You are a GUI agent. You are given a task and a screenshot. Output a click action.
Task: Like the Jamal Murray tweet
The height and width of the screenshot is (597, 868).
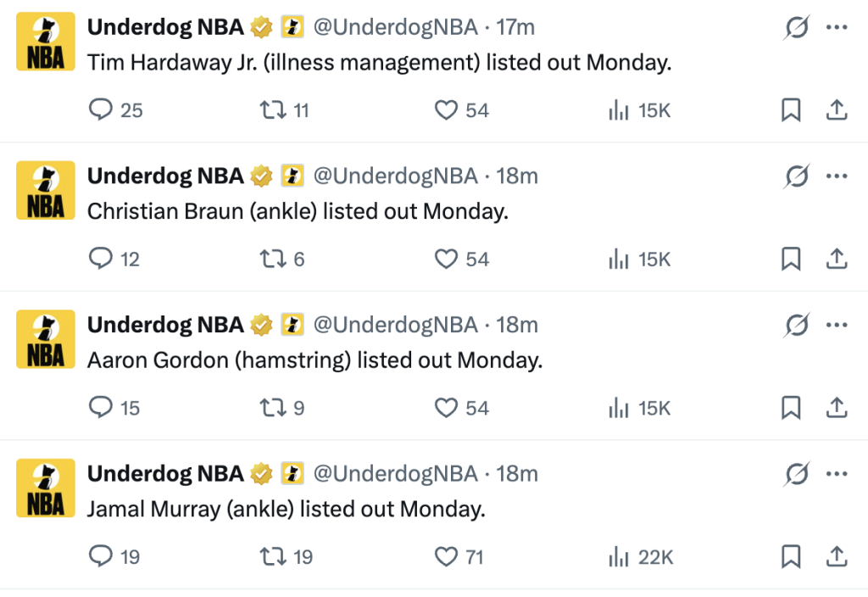point(447,556)
